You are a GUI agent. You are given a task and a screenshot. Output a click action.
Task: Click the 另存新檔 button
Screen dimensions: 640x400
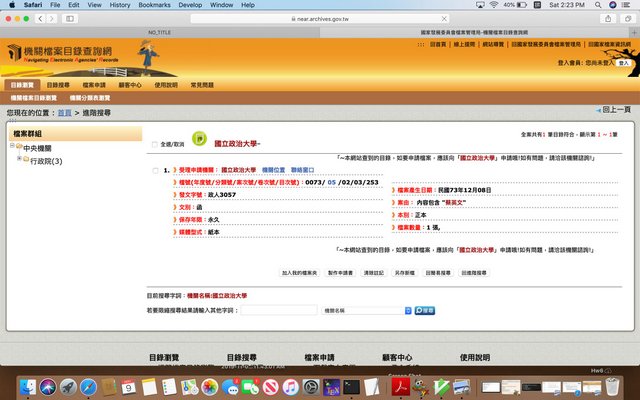pyautogui.click(x=404, y=273)
